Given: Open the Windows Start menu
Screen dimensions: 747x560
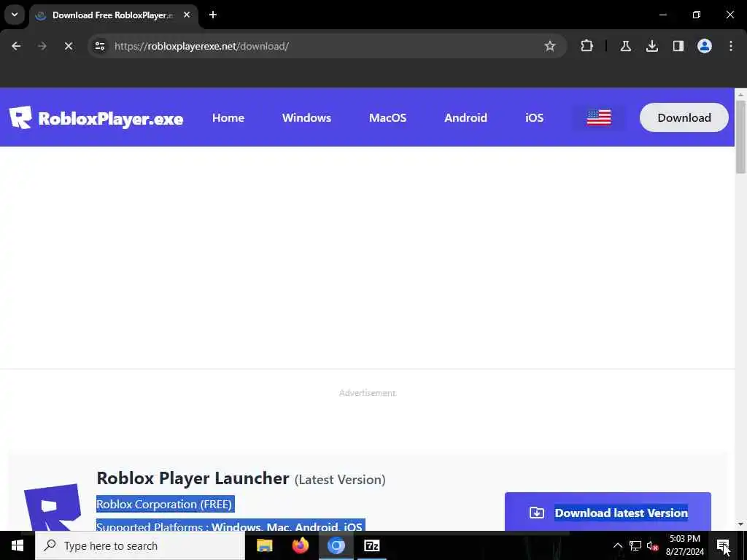Looking at the screenshot, I should pos(18,545).
